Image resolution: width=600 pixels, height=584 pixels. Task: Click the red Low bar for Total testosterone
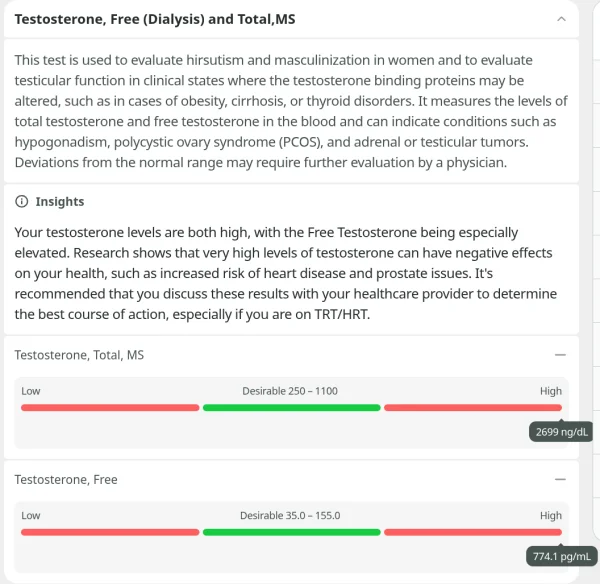pyautogui.click(x=110, y=408)
